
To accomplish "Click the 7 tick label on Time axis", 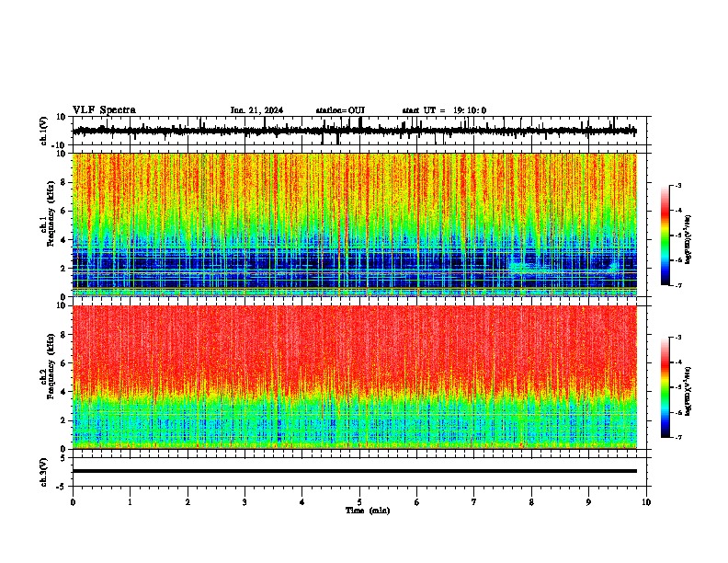I will (x=474, y=502).
